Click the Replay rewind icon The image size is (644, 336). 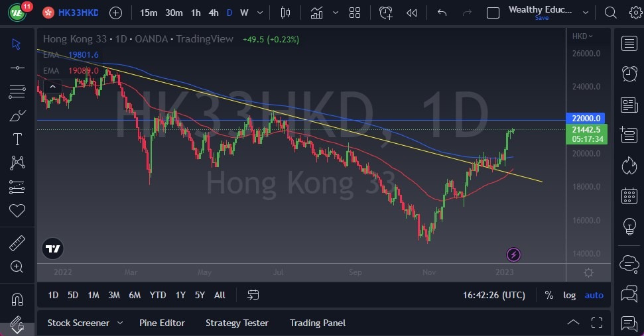point(412,13)
